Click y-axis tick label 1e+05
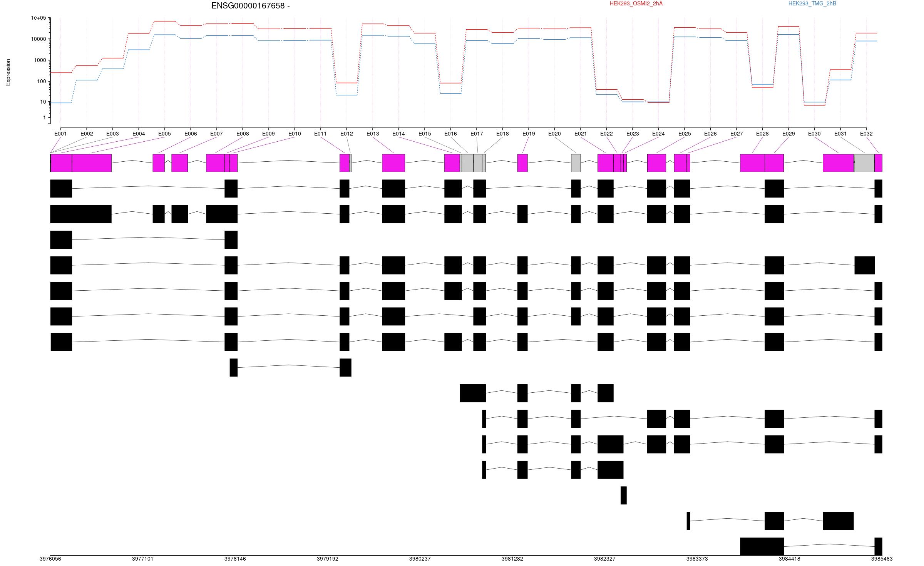This screenshot has height=566, width=924. point(38,18)
